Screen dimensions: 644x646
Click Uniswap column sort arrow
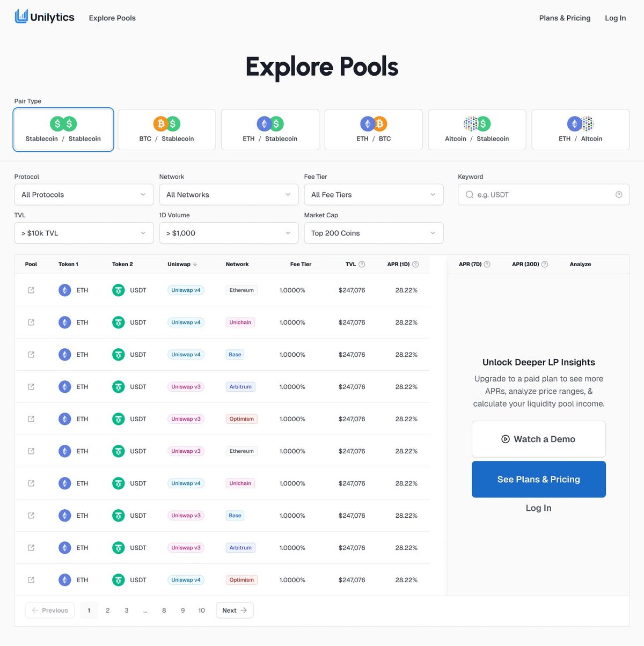click(x=195, y=264)
